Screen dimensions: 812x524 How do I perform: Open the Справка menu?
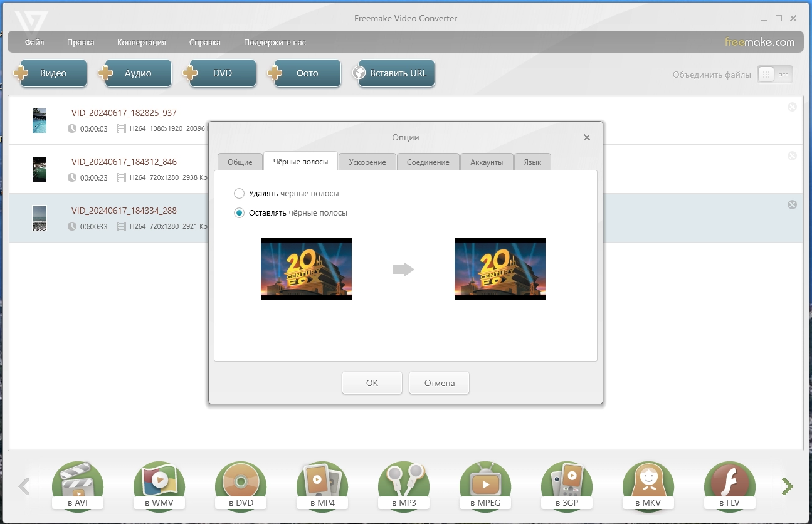pyautogui.click(x=205, y=43)
